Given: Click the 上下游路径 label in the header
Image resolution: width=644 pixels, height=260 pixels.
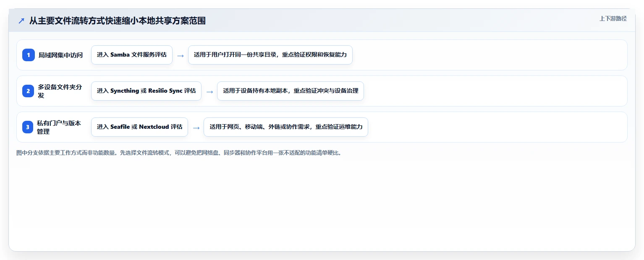Looking at the screenshot, I should pos(613,18).
